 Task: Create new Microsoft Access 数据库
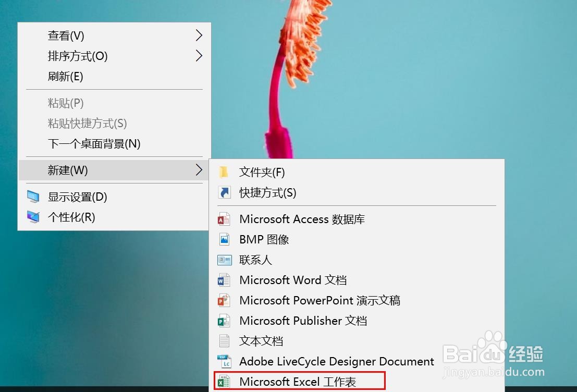click(x=357, y=219)
